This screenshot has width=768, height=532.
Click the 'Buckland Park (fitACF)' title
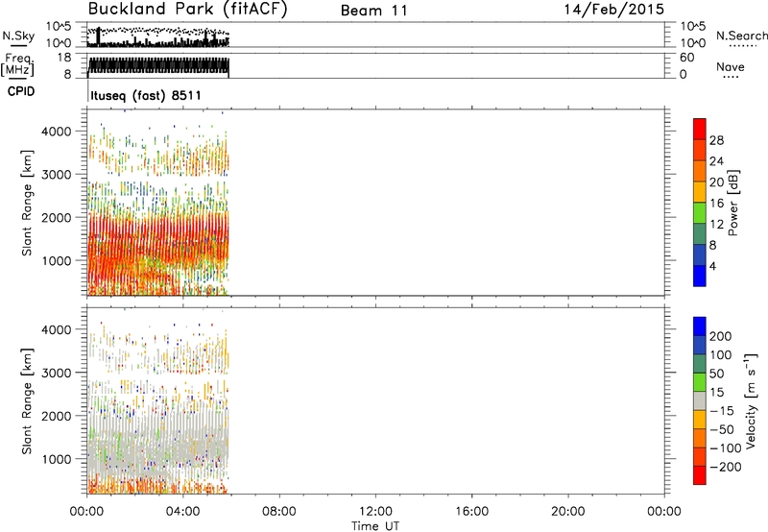point(187,10)
